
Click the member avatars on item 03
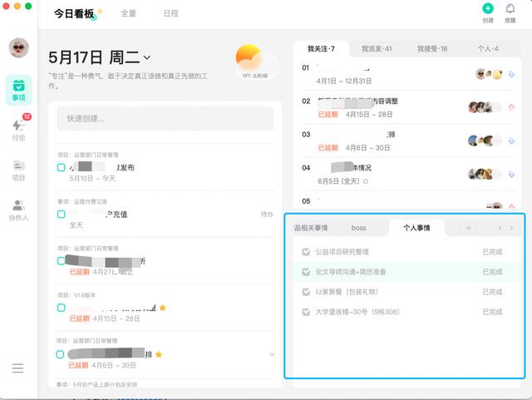(485, 141)
